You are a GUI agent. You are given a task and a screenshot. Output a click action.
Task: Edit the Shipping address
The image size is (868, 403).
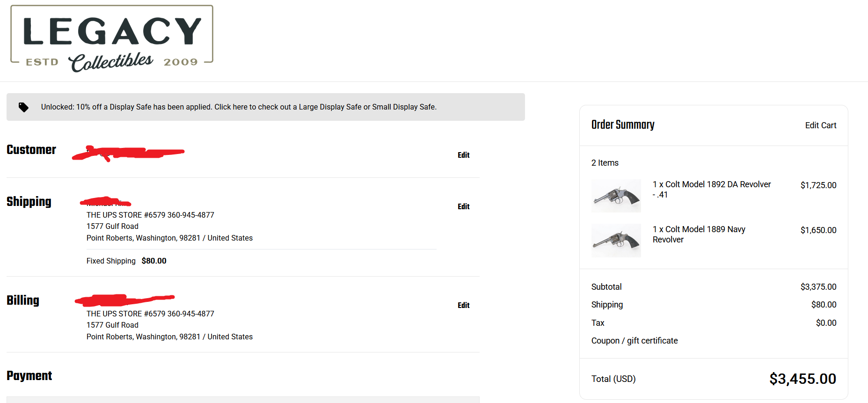(x=463, y=206)
